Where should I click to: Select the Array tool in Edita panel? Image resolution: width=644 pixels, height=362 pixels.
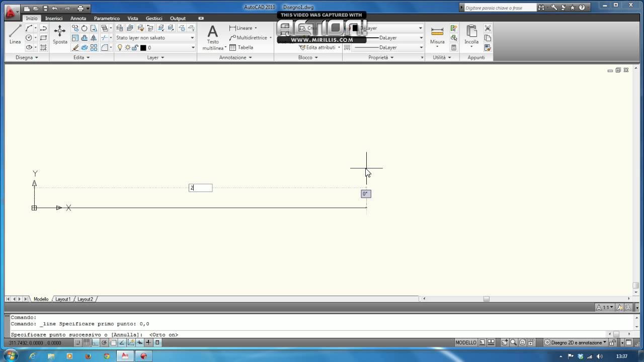point(94,47)
